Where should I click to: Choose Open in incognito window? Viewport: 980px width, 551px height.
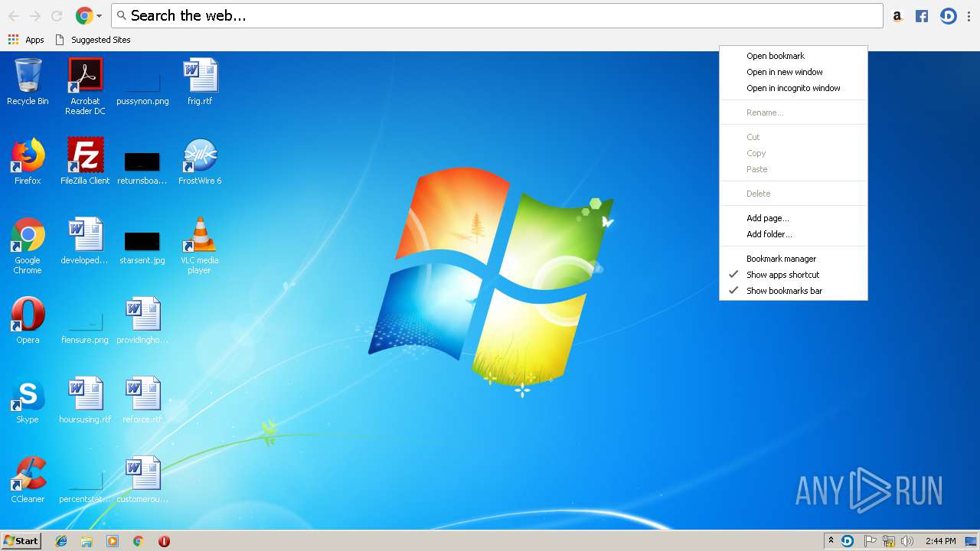[793, 88]
